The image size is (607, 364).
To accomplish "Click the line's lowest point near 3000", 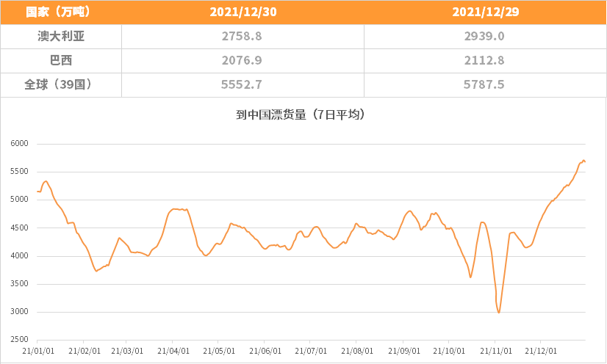I will pos(498,312).
